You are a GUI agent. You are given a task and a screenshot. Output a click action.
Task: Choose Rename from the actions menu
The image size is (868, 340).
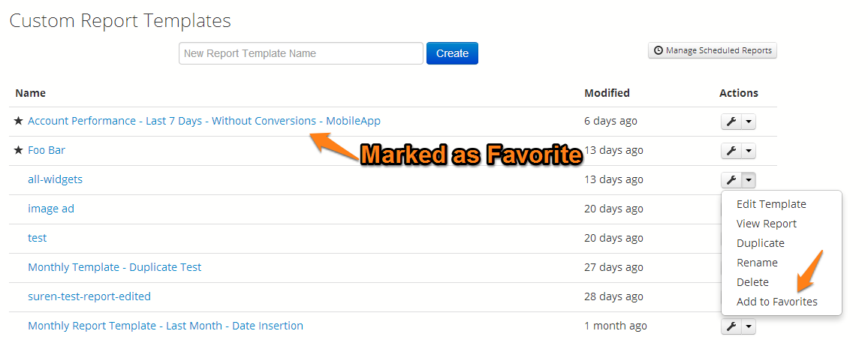point(757,263)
